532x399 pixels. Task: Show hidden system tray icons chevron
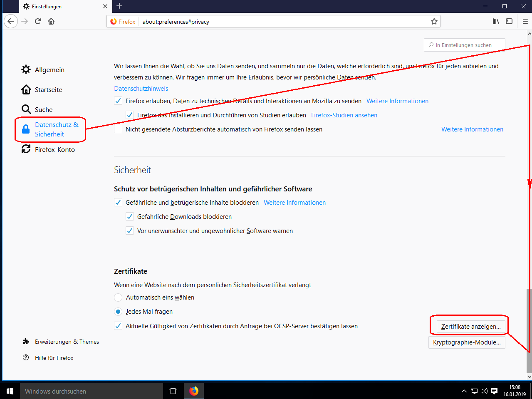coord(464,391)
